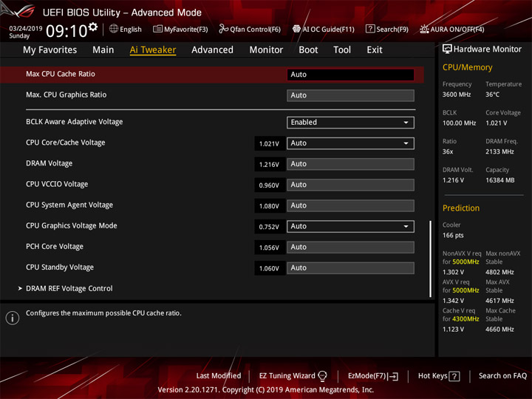Click AI OC Guide(F11) label

328,29
